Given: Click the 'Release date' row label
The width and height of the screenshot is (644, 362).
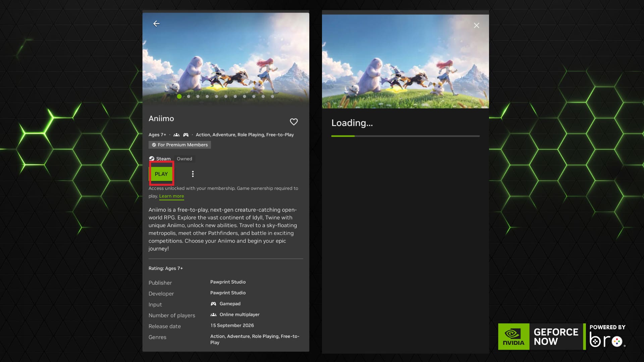Looking at the screenshot, I should click(165, 326).
